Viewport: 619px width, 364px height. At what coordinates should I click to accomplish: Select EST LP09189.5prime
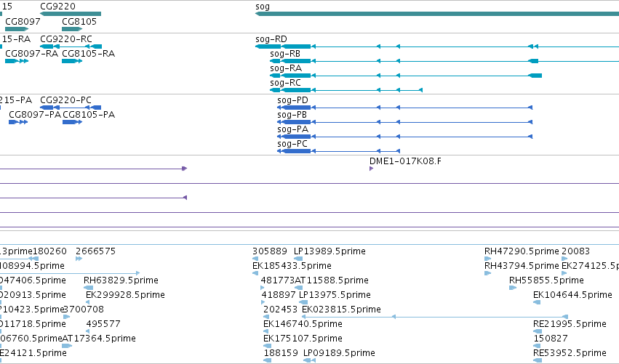click(339, 353)
